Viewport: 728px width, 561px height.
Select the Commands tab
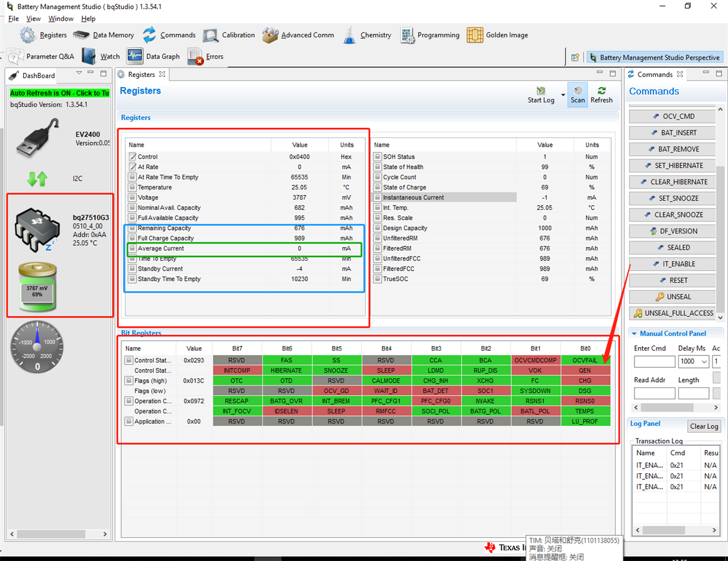coord(655,75)
